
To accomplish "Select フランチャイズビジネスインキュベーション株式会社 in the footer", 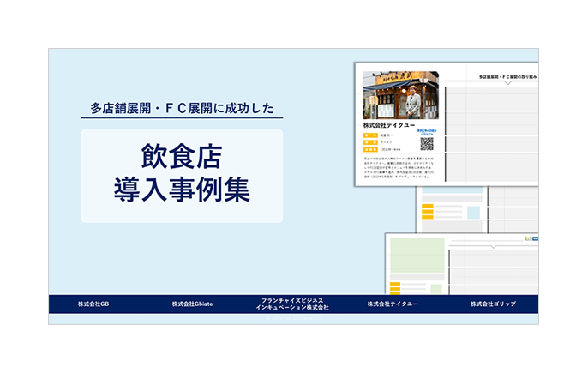I will coord(292,304).
